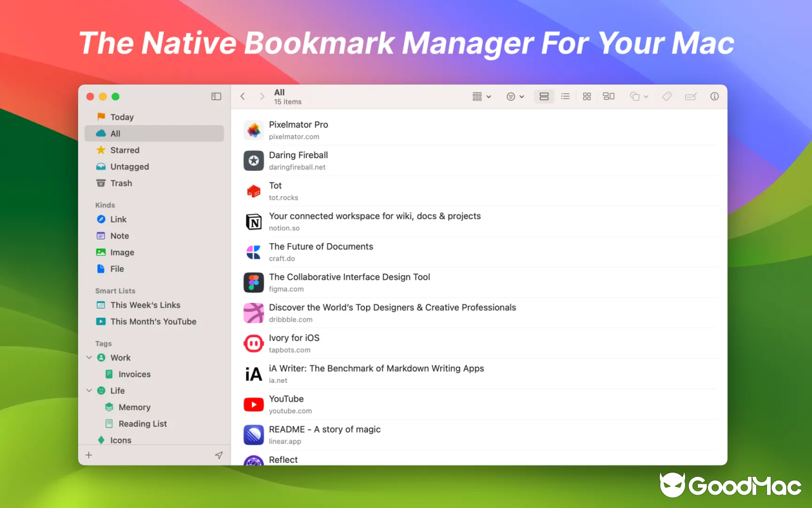This screenshot has height=508, width=812.
Task: Show bookmark details via the info icon
Action: tap(714, 96)
